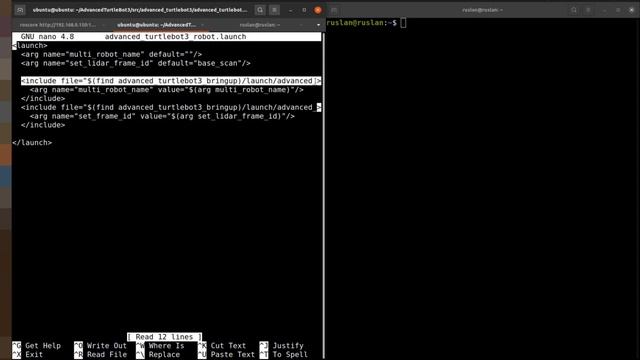Click the nano title advanced_turtlebot3_robot.launch

(x=176, y=37)
